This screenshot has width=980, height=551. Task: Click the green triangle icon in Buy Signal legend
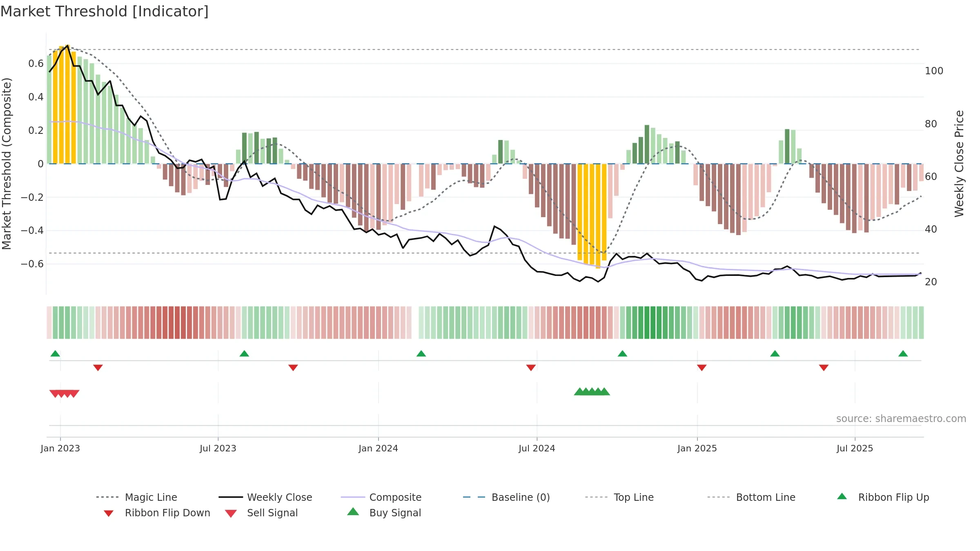pyautogui.click(x=353, y=511)
